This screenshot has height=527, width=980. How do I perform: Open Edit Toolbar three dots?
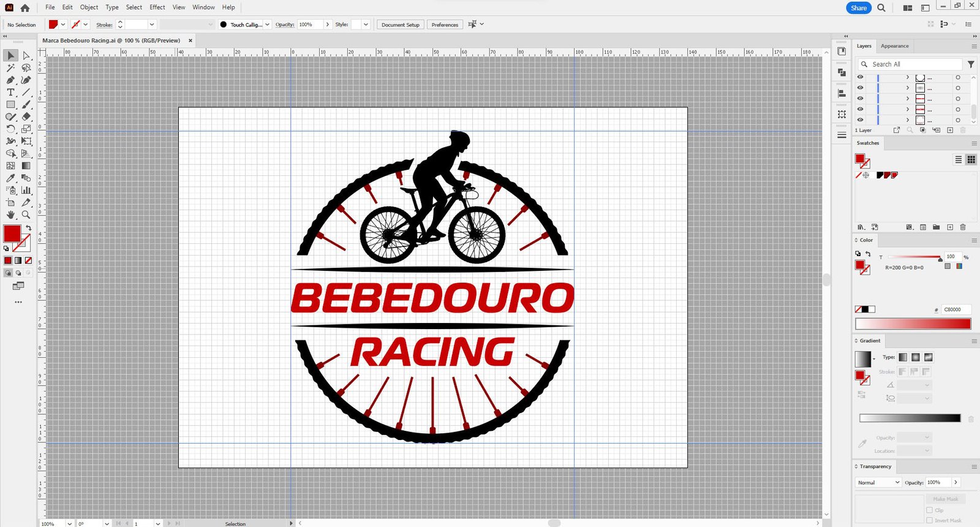tap(18, 302)
